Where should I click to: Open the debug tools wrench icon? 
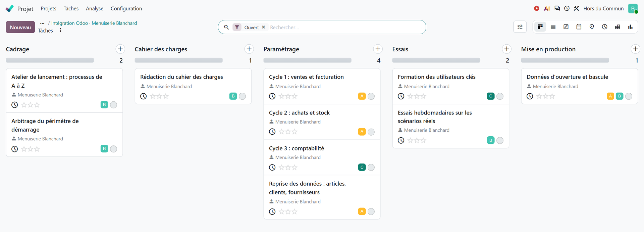click(576, 8)
